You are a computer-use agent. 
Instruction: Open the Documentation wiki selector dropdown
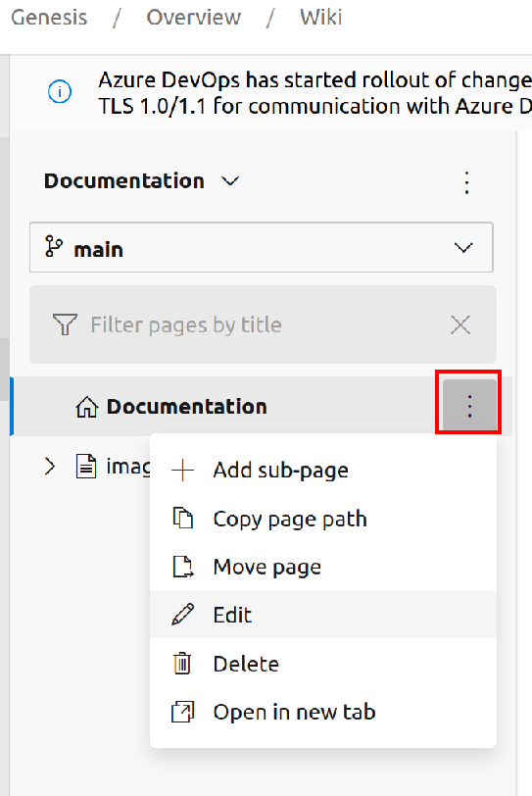[141, 181]
